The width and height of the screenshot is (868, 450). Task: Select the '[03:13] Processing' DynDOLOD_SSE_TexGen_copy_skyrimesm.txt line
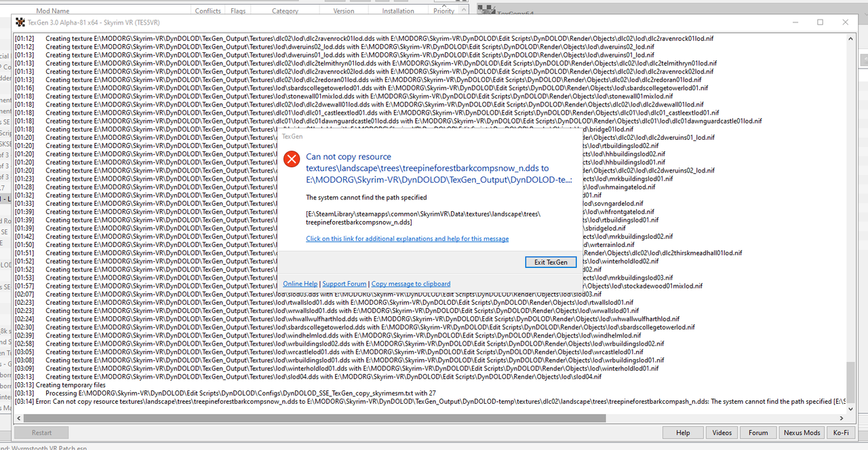[x=225, y=393]
